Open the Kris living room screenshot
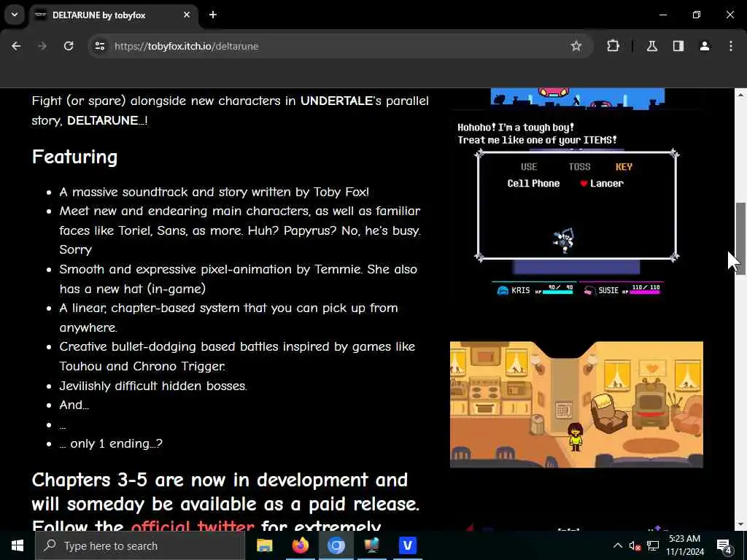 [x=576, y=404]
